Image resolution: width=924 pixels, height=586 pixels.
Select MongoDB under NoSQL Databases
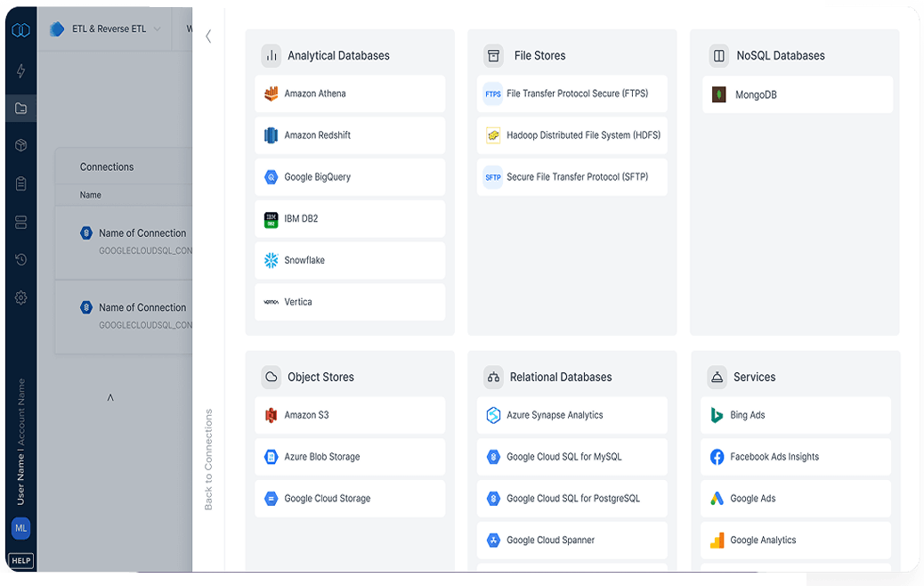[x=797, y=94]
